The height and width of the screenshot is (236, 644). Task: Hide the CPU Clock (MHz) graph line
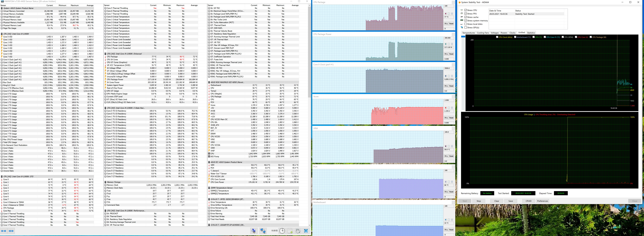[497, 37]
